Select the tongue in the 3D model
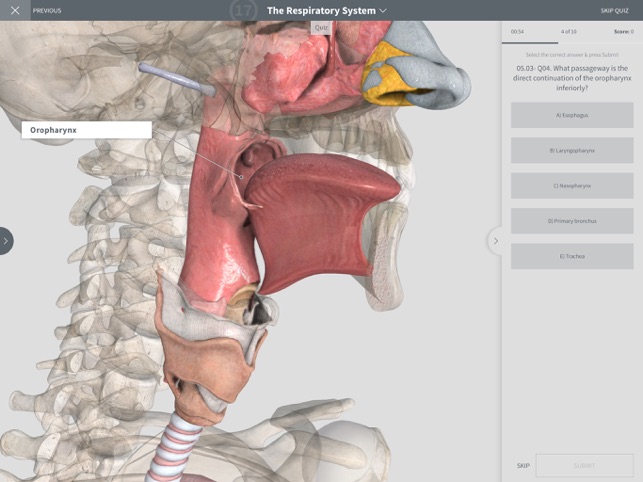643x482 pixels. click(x=320, y=213)
